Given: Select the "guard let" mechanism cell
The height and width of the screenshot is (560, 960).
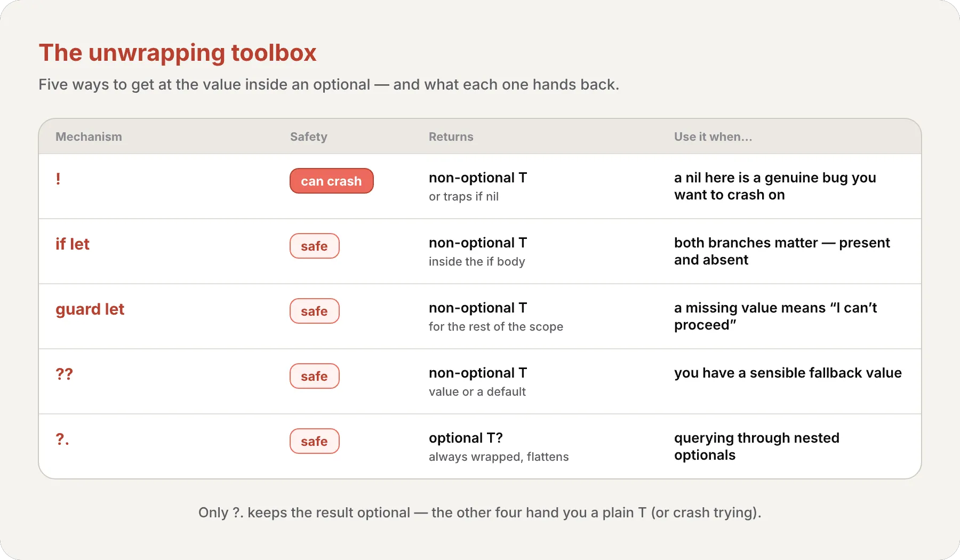Looking at the screenshot, I should (x=90, y=309).
